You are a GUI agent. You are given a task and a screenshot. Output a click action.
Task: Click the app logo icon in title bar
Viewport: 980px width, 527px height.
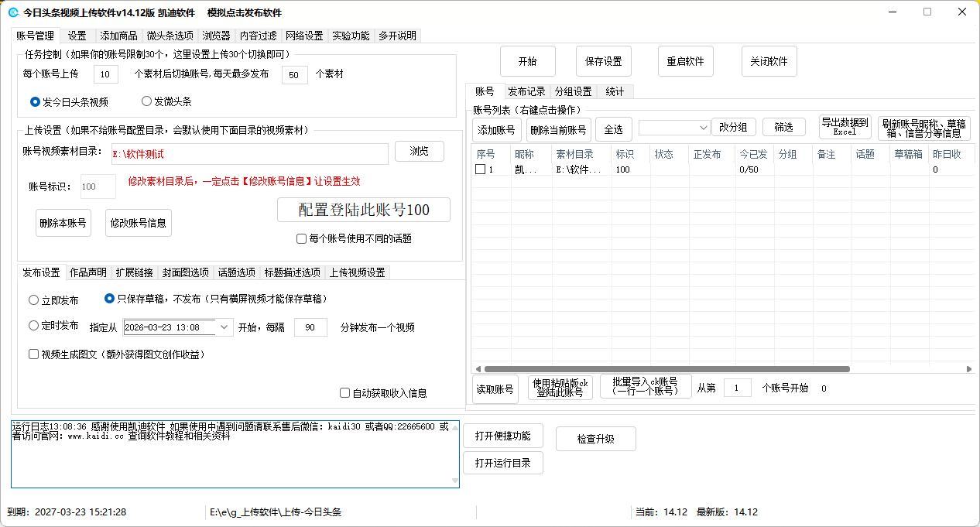click(x=13, y=12)
